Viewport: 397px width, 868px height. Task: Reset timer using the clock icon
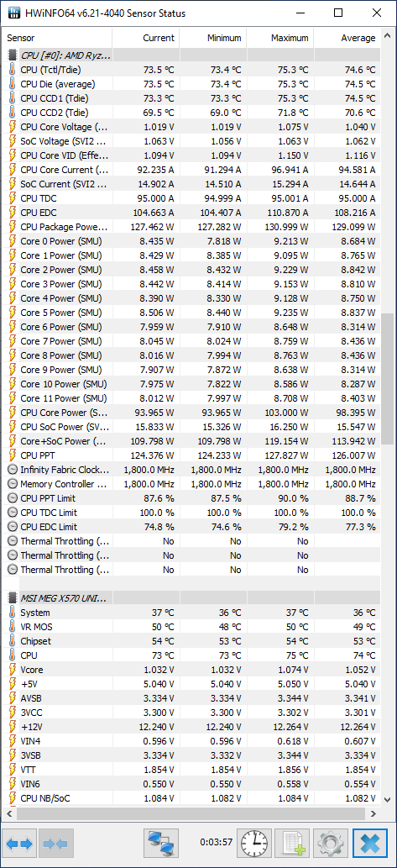[253, 844]
